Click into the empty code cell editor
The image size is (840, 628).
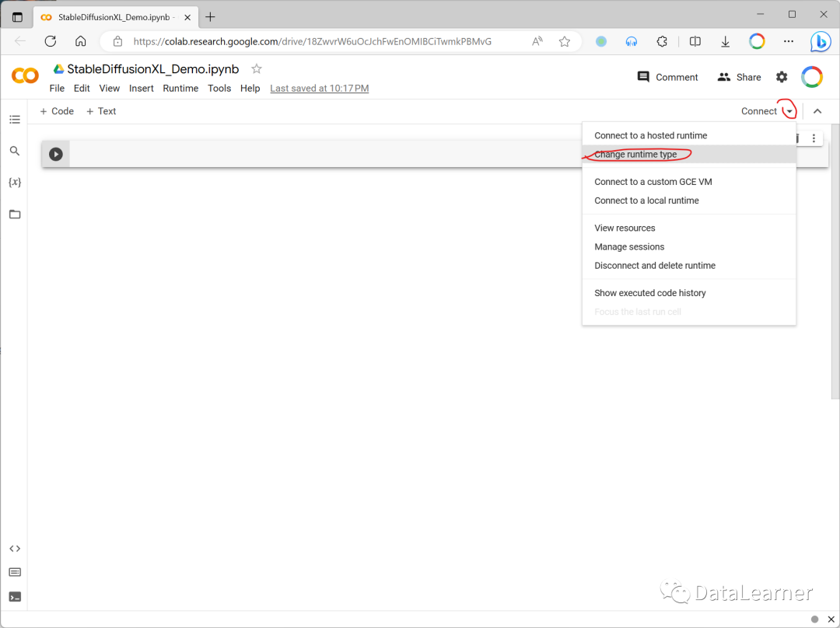(326, 154)
